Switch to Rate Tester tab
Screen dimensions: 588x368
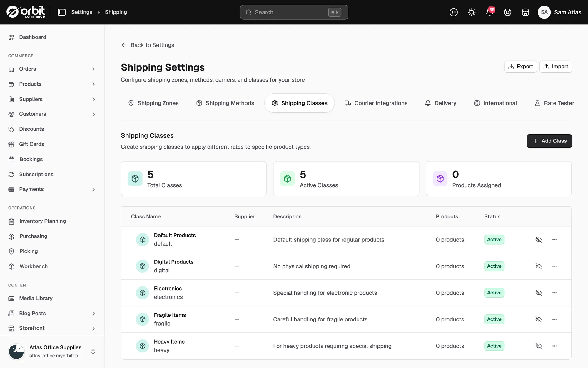[554, 103]
